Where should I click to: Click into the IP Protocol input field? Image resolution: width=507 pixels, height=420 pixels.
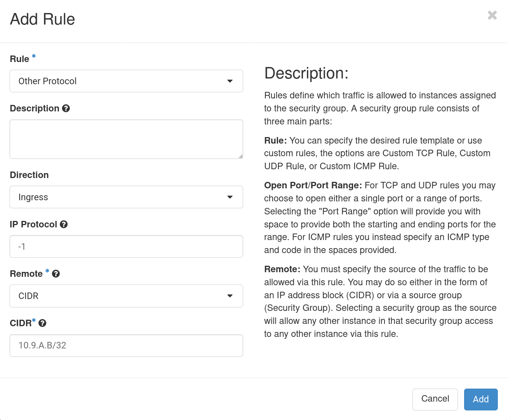[126, 247]
